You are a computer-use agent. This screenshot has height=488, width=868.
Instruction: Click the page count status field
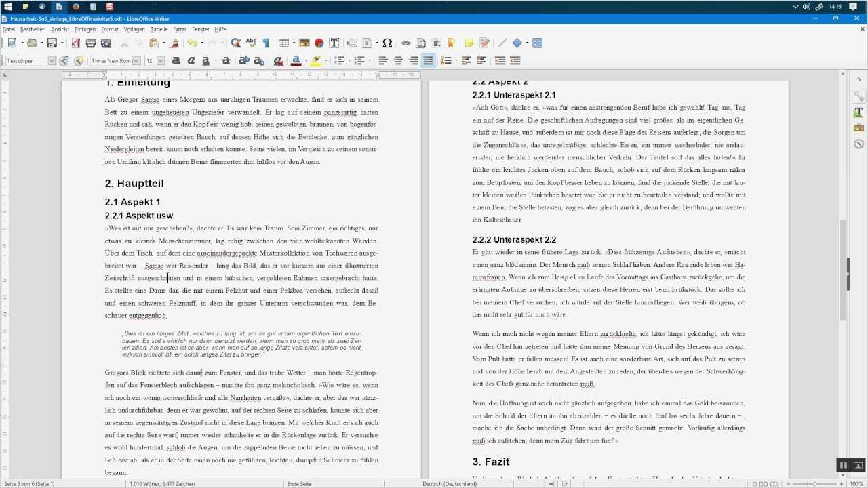pyautogui.click(x=29, y=484)
